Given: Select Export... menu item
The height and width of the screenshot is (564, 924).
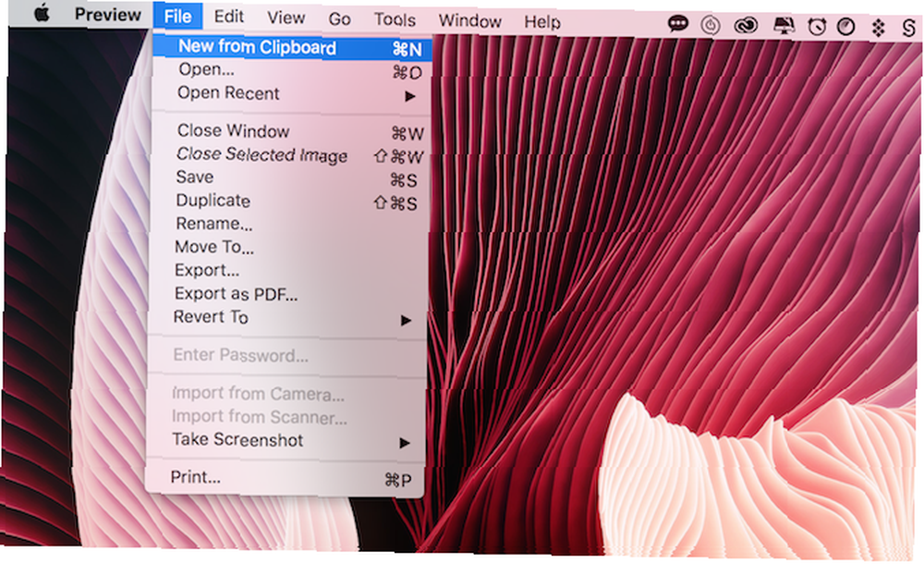Looking at the screenshot, I should point(286,271).
